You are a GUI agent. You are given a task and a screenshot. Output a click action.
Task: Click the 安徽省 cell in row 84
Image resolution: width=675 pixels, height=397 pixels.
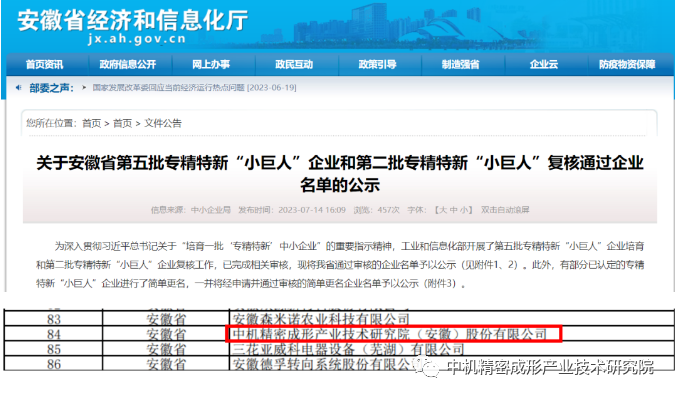tap(166, 334)
